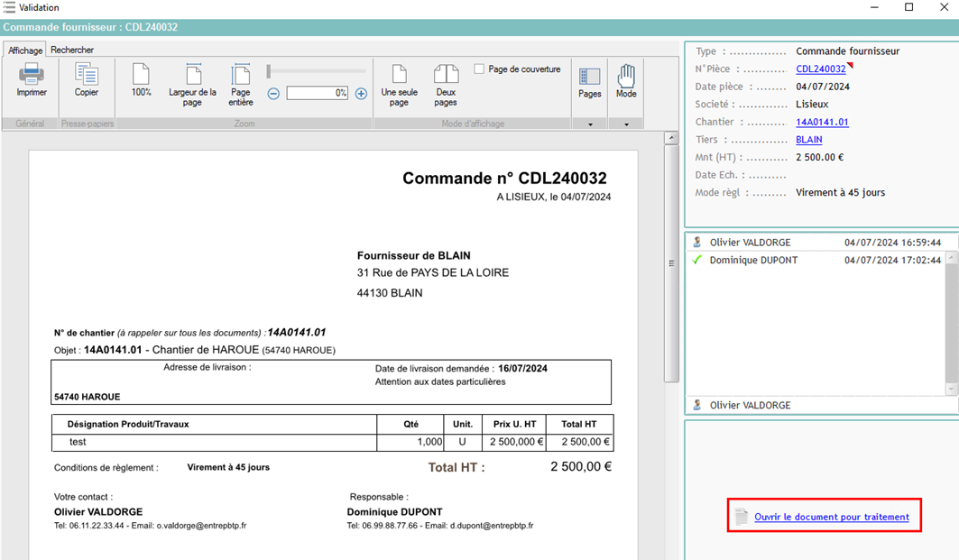Zoom in with the plus icon
The height and width of the screenshot is (560, 959).
pyautogui.click(x=361, y=93)
